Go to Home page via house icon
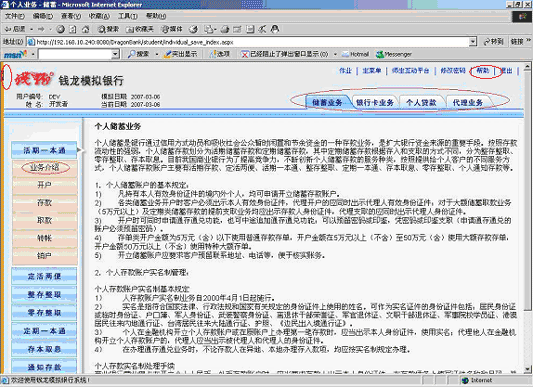The width and height of the screenshot is (533, 387). pos(85,29)
